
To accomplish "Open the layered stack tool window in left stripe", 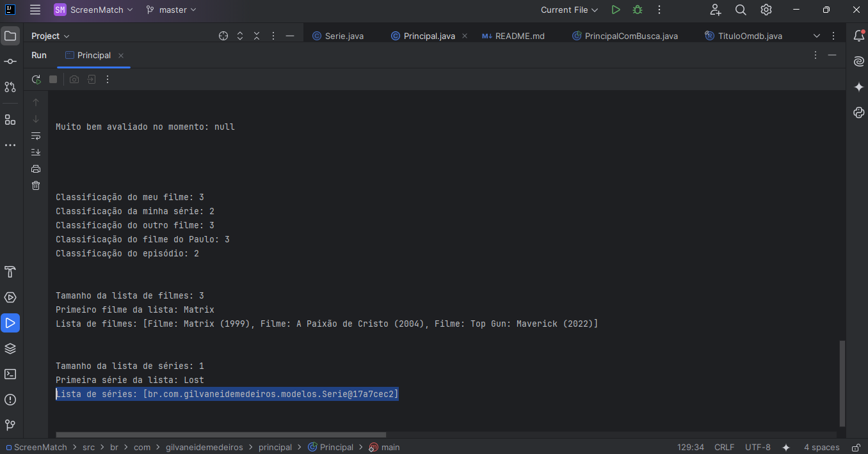I will click(x=10, y=348).
